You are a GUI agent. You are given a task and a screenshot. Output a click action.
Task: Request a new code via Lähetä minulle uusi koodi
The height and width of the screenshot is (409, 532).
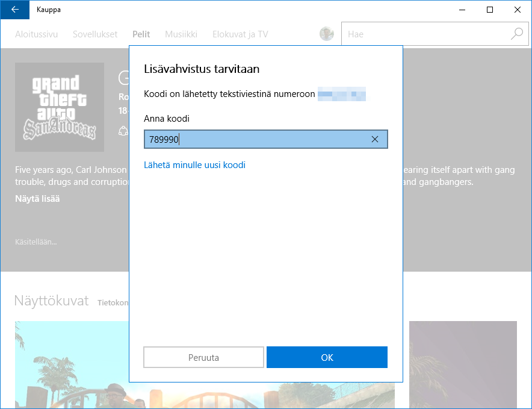194,165
